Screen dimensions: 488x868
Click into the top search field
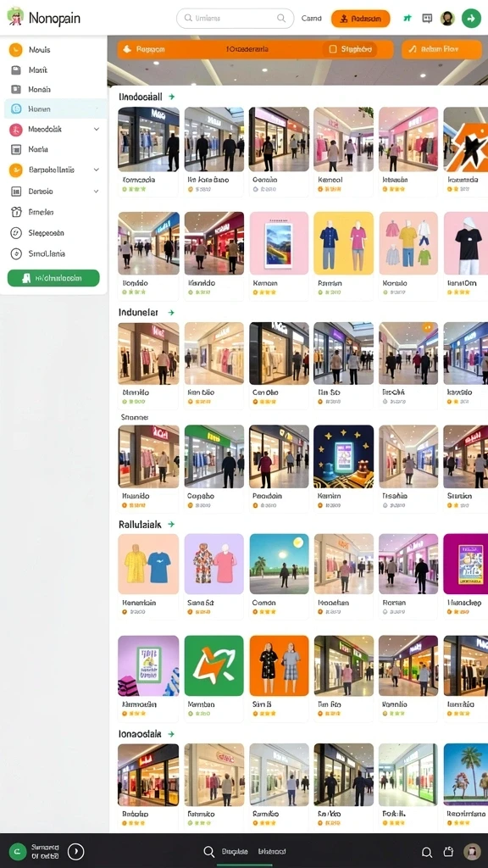pyautogui.click(x=236, y=19)
